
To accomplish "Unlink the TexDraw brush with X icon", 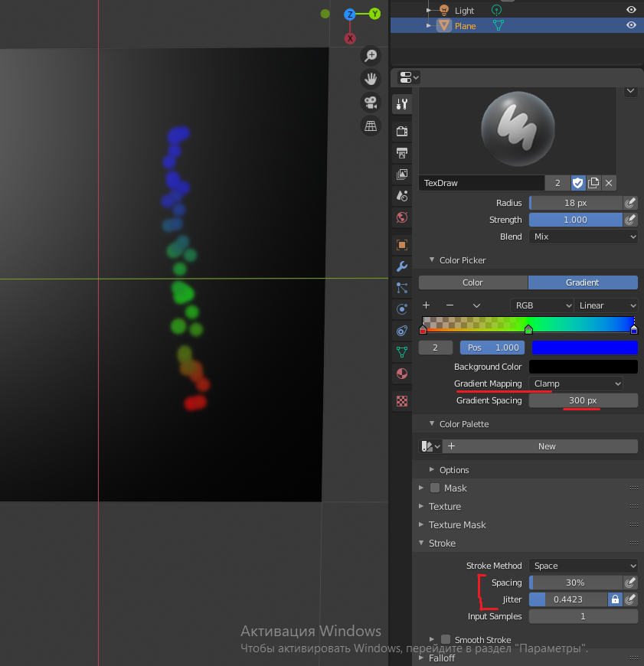I will point(609,183).
